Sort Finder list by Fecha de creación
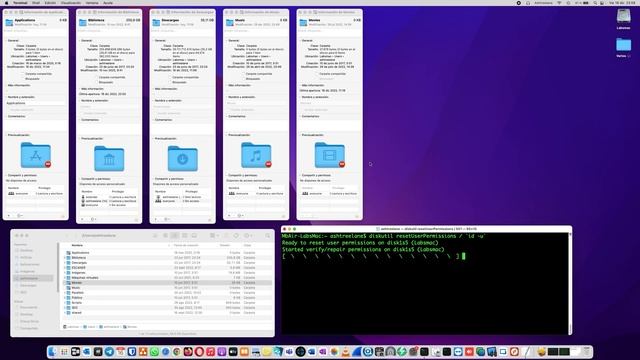 [x=186, y=245]
